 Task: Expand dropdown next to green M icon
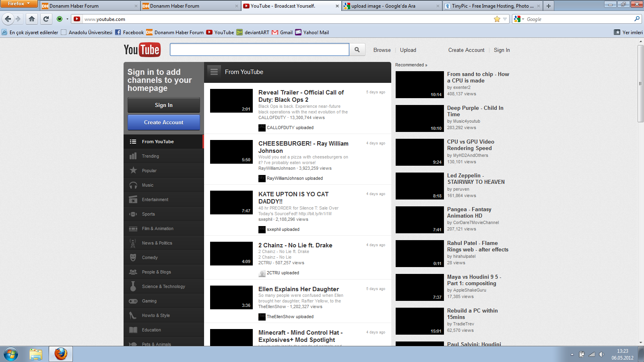[67, 19]
